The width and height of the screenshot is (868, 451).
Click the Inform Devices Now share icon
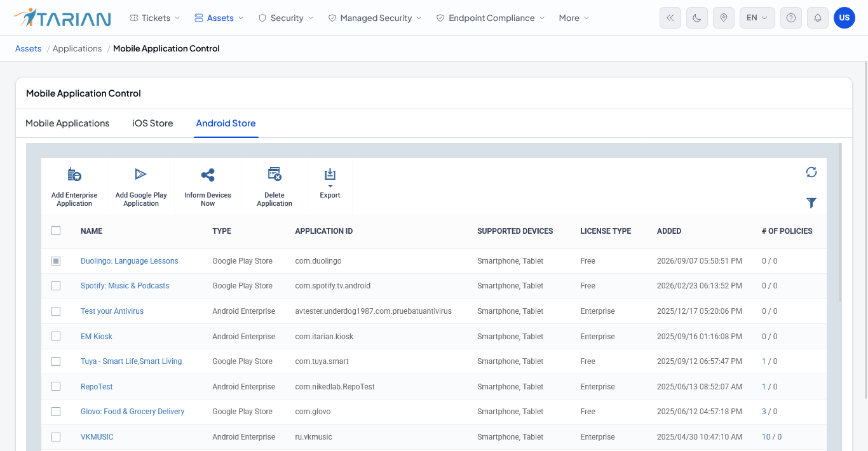(x=208, y=175)
